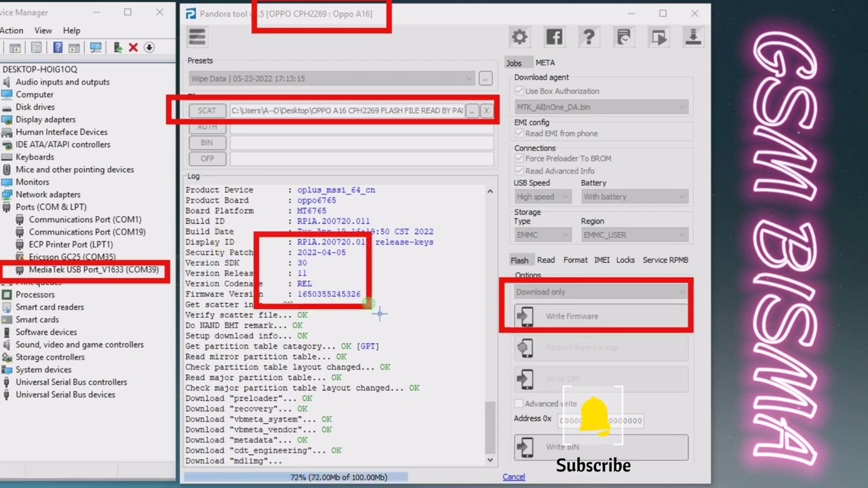Click the 72% download progress bar

[x=338, y=477]
